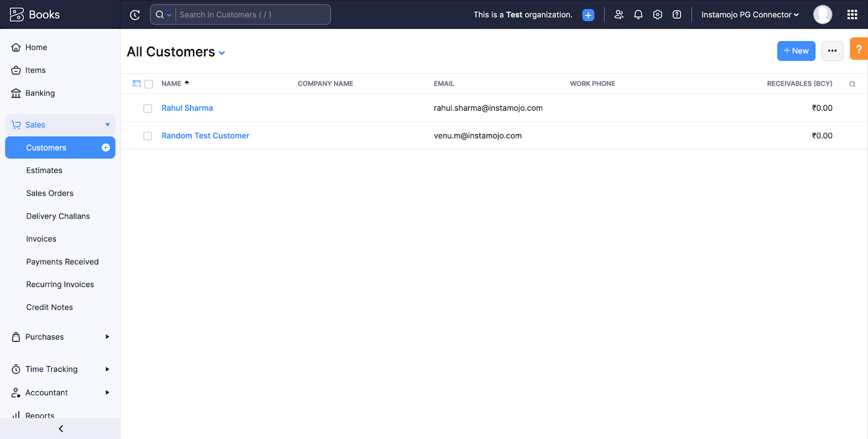
Task: Open Instamojo PG Connector organization dropdown
Action: pos(749,15)
